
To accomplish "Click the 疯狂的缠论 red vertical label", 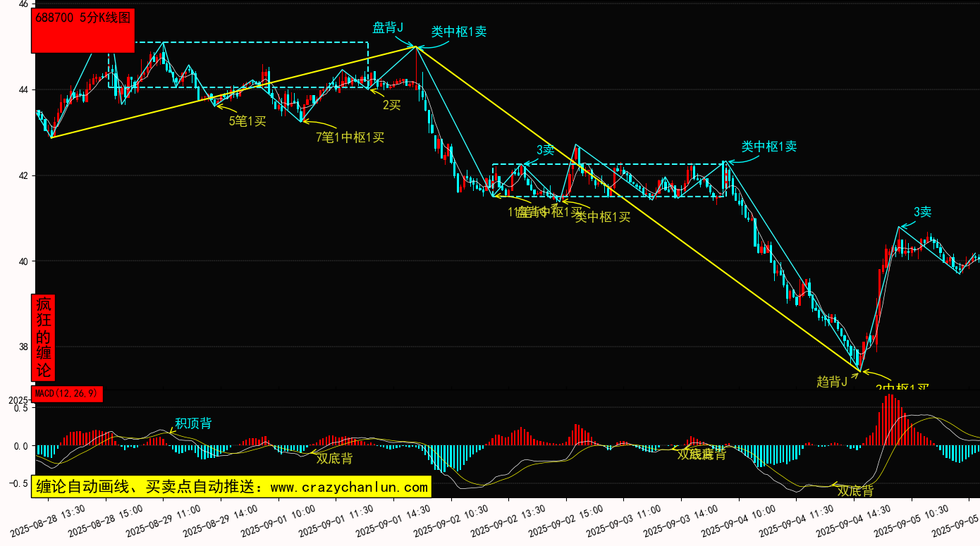I will click(x=44, y=337).
